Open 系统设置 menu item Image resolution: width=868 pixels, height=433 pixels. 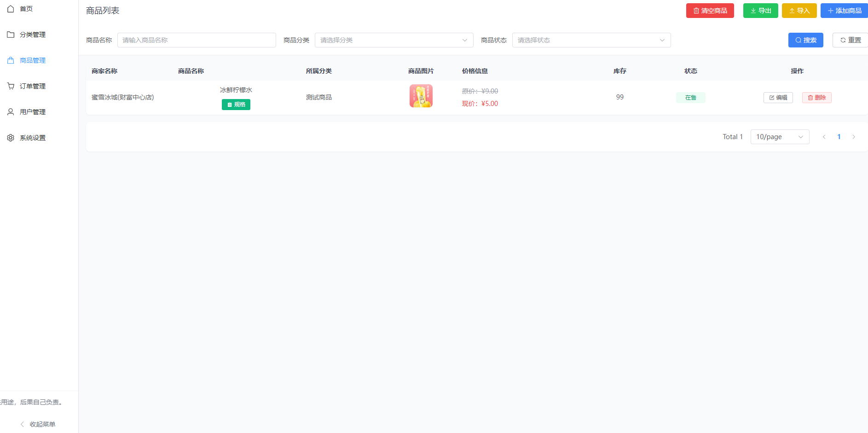coord(39,138)
